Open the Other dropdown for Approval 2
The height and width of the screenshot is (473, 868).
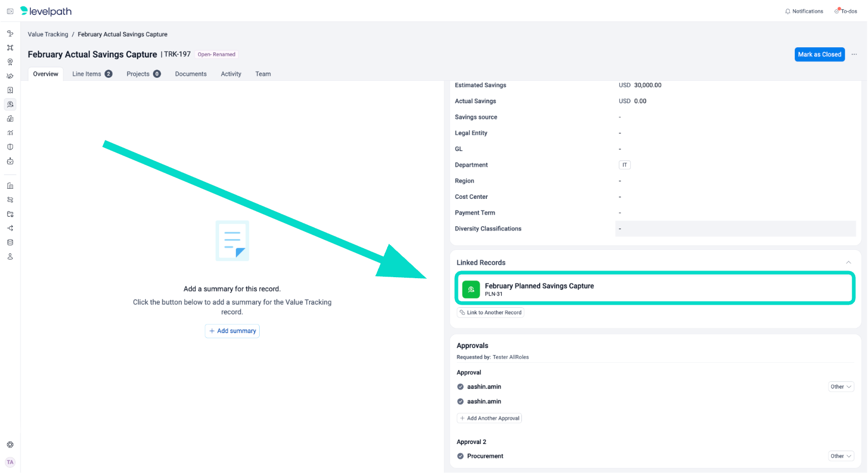click(x=841, y=456)
